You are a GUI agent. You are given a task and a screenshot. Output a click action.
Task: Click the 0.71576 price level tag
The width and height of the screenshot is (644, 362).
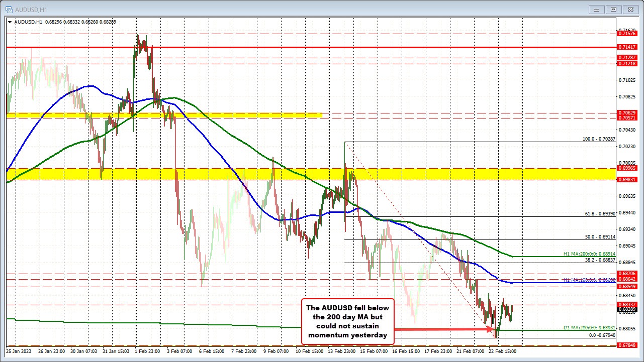click(x=627, y=34)
